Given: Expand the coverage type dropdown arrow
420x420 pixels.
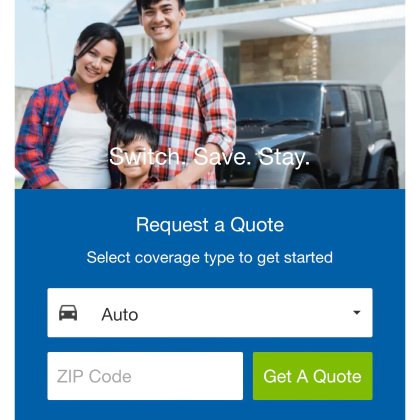Looking at the screenshot, I should (x=357, y=313).
